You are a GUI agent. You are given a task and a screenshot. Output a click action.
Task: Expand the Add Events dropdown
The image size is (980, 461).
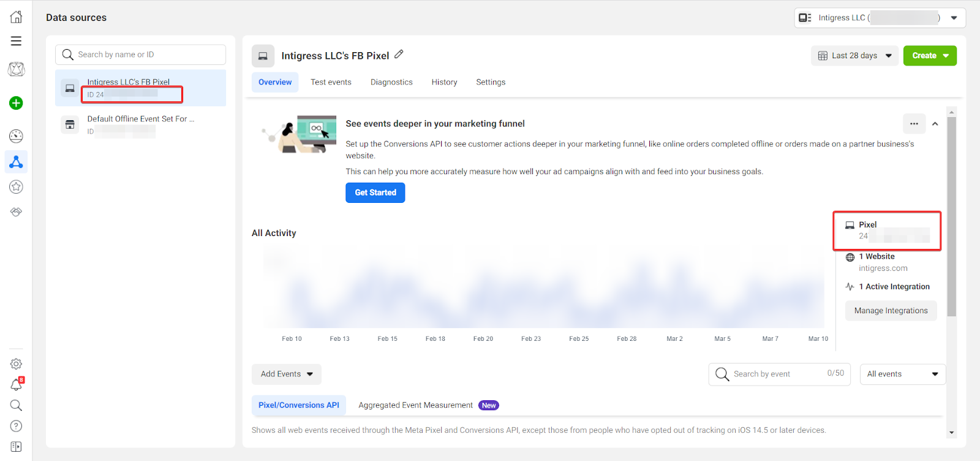(x=287, y=374)
